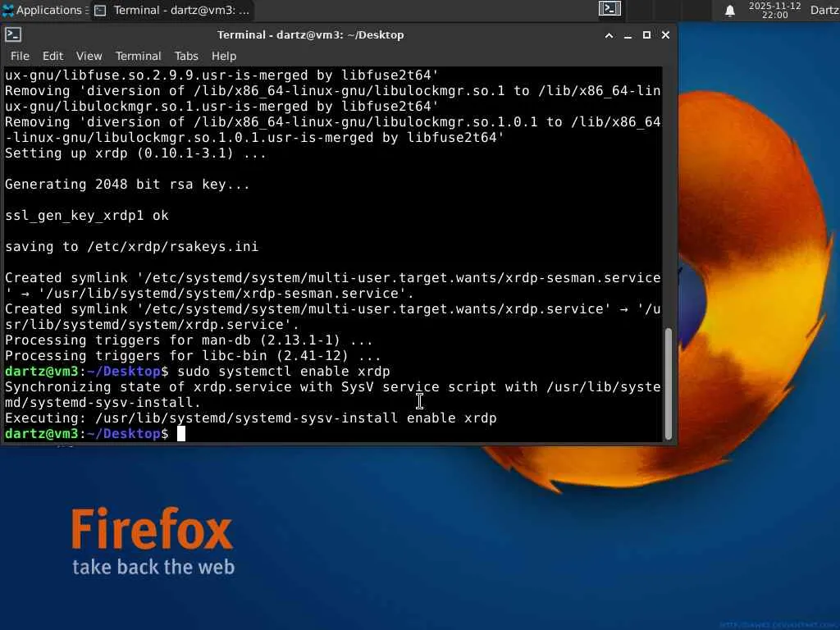Open the Tabs menu

[186, 56]
